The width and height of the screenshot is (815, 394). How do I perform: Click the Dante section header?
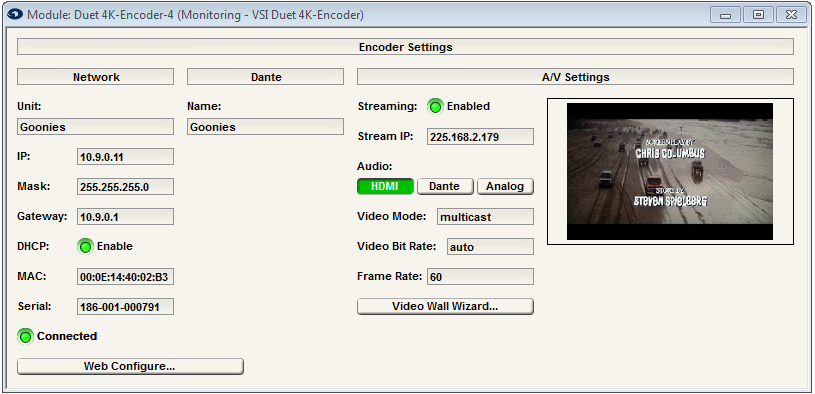click(266, 77)
